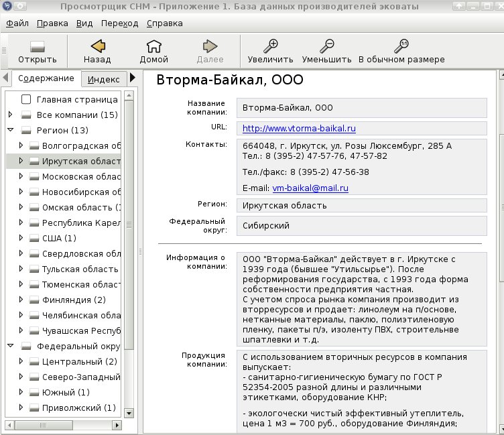The height and width of the screenshot is (435, 504).
Task: Expand the Северо-Западный node
Action: [x=21, y=377]
